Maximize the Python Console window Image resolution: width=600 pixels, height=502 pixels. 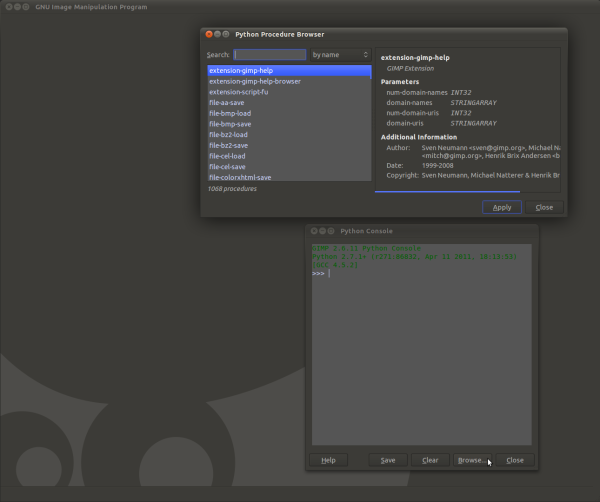[331, 231]
